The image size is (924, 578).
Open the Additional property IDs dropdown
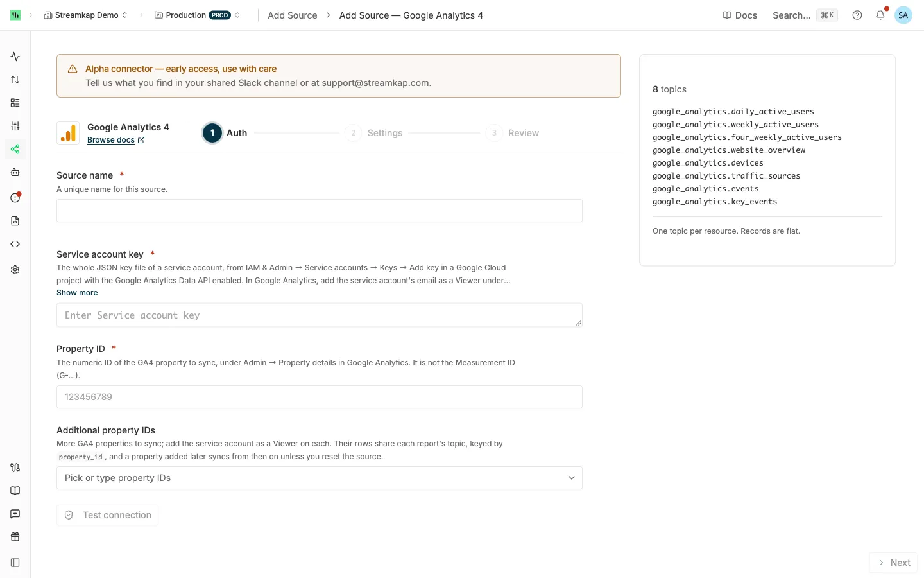point(320,478)
